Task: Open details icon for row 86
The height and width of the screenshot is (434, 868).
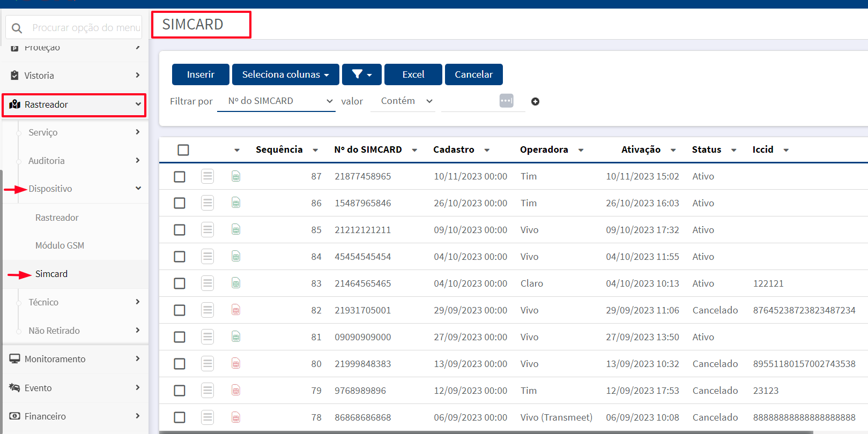Action: [207, 203]
